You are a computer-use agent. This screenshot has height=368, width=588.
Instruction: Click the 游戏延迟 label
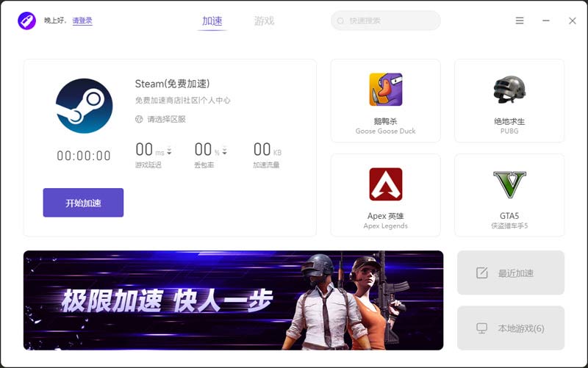coord(148,165)
